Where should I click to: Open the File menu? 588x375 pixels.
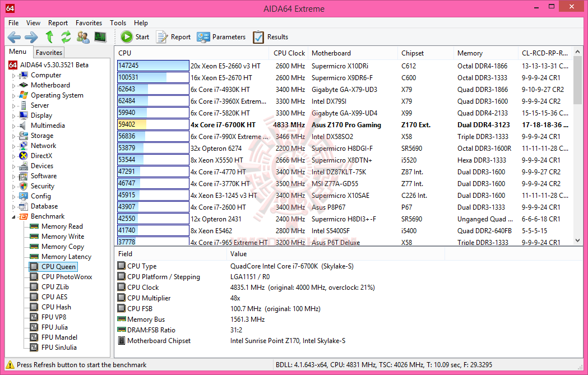coord(13,23)
